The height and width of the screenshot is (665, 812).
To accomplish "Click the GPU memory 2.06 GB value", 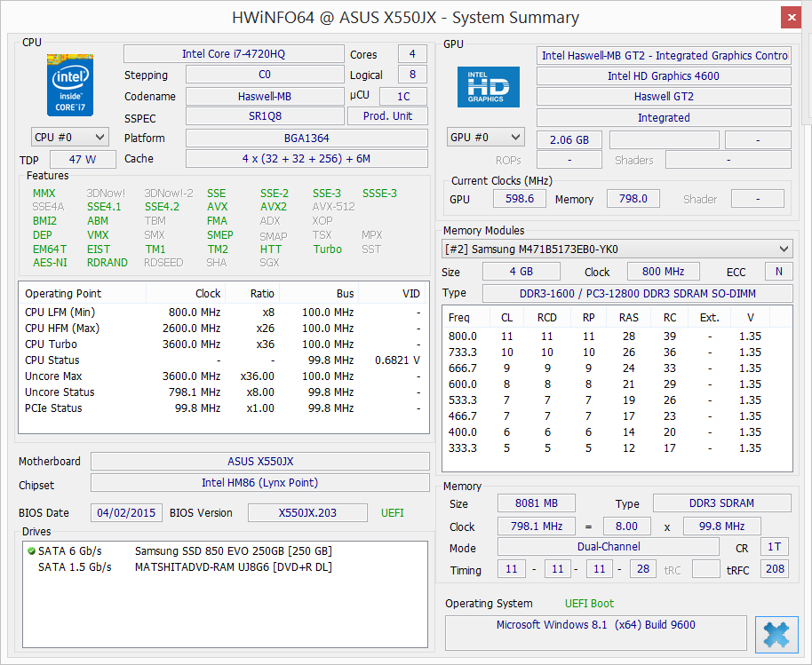I will coord(569,139).
